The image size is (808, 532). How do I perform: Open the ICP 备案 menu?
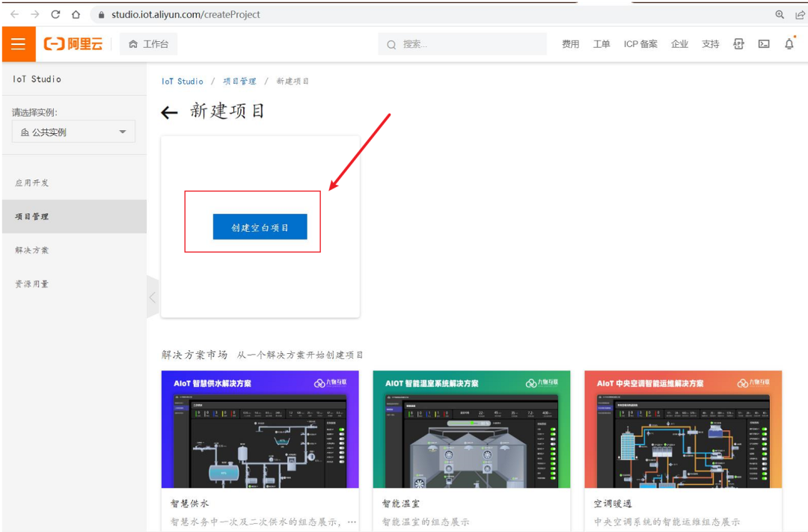coord(640,44)
